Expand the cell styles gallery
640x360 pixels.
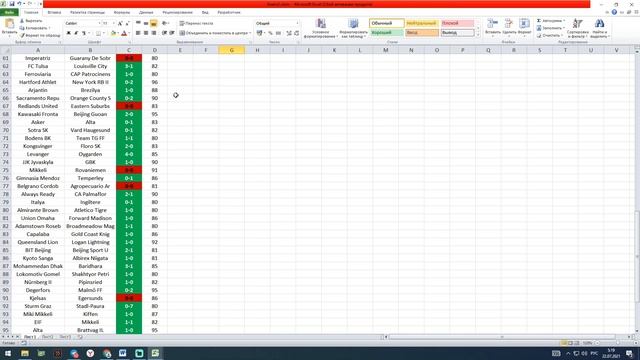[478, 35]
